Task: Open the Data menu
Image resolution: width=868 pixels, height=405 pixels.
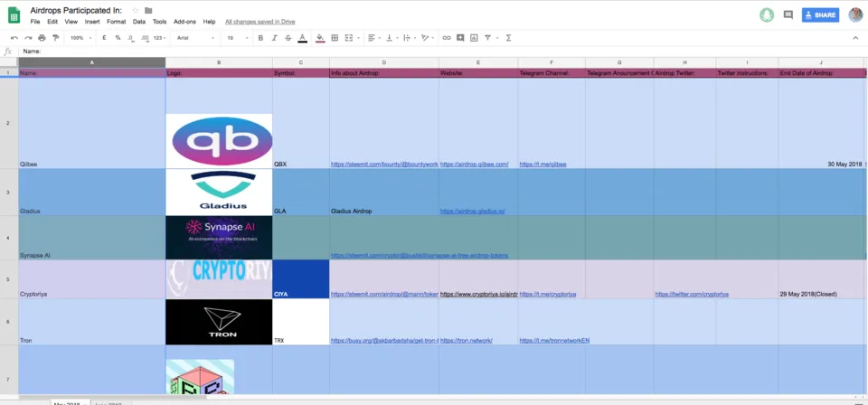Action: [x=139, y=22]
